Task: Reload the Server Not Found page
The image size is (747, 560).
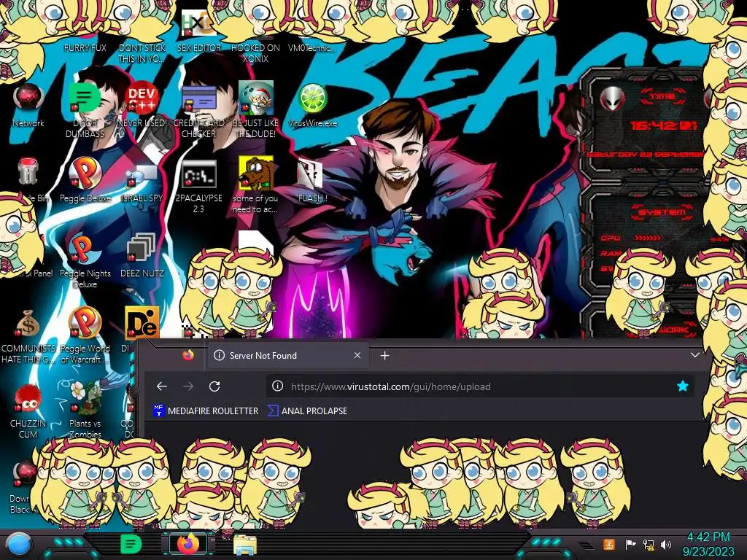Action: tap(214, 386)
